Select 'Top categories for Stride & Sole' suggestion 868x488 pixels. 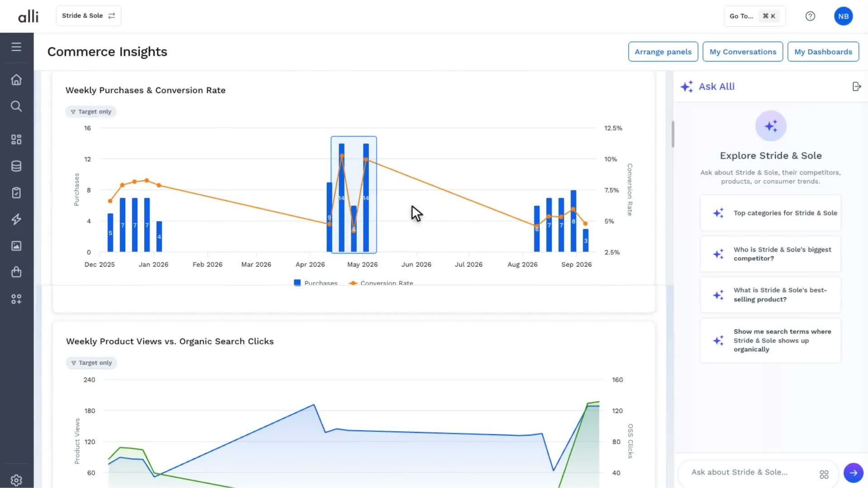pyautogui.click(x=770, y=213)
